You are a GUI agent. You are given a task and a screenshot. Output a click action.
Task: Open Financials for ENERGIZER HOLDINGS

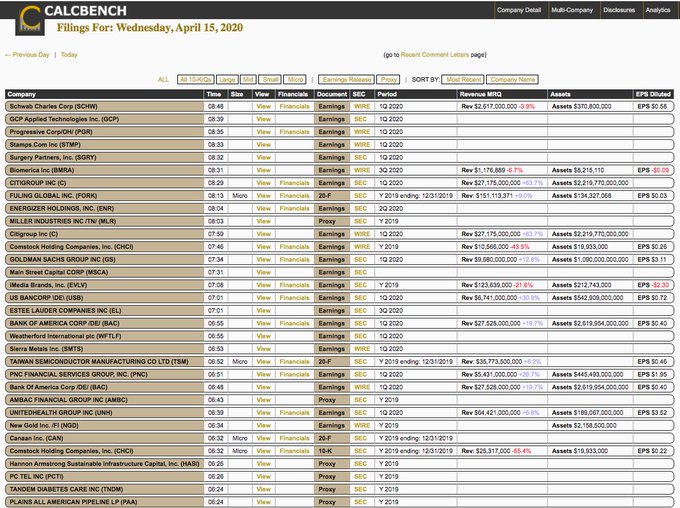point(294,208)
